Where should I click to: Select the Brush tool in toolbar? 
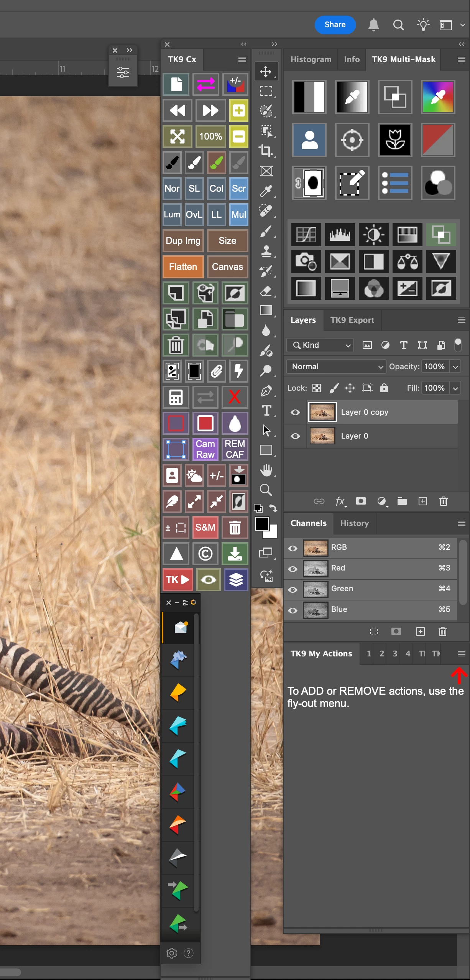266,231
